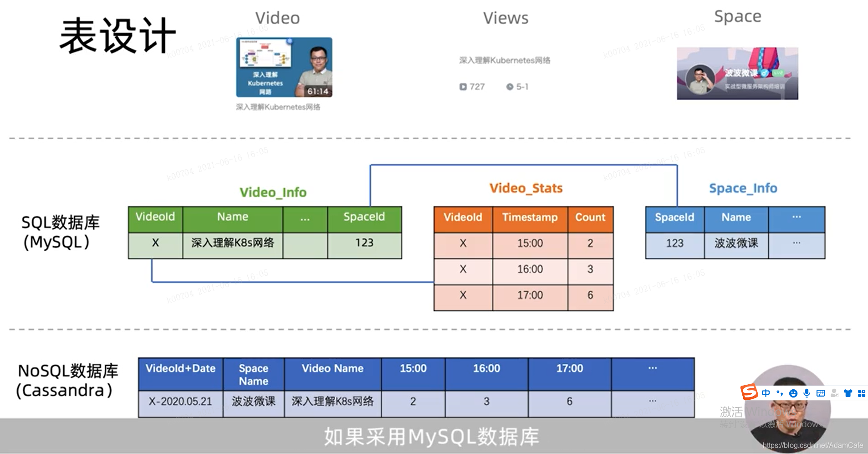
Task: Click the 16:00 column header in Cassandra table
Action: pyautogui.click(x=486, y=374)
